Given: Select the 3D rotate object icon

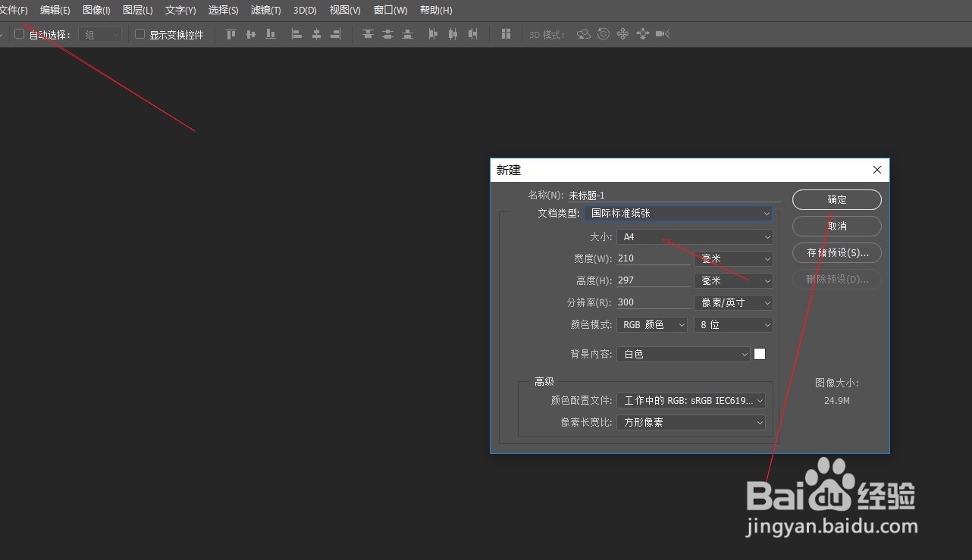Looking at the screenshot, I should (584, 34).
